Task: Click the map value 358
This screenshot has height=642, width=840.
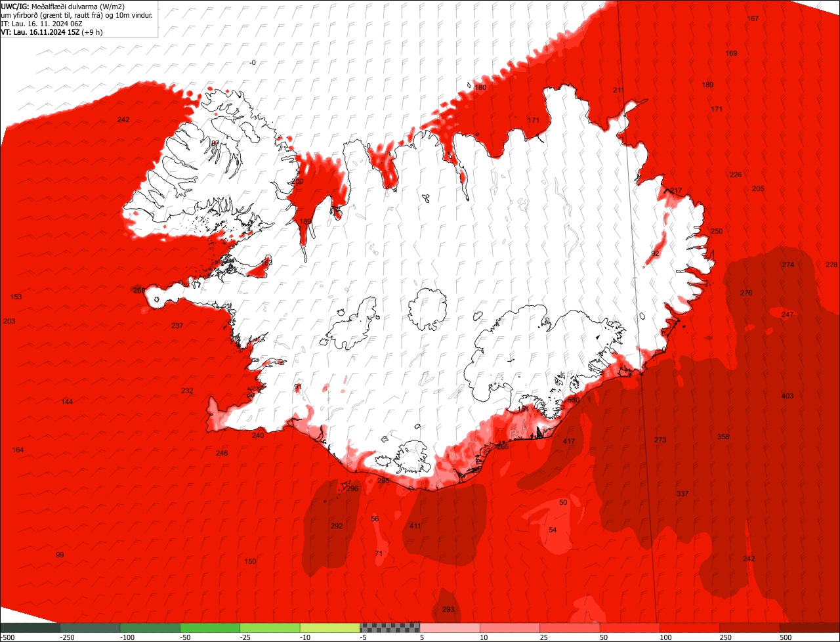Action: point(723,437)
